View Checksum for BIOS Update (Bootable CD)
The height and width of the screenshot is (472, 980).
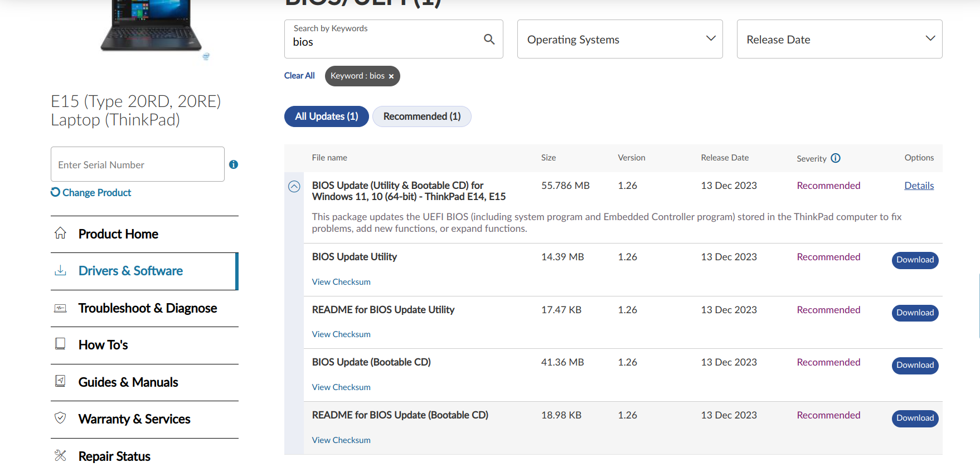341,387
